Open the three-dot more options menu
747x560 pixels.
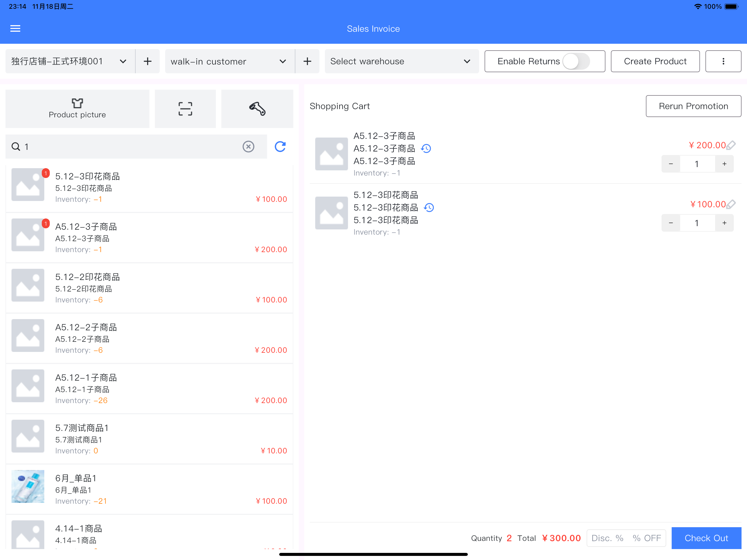point(723,61)
